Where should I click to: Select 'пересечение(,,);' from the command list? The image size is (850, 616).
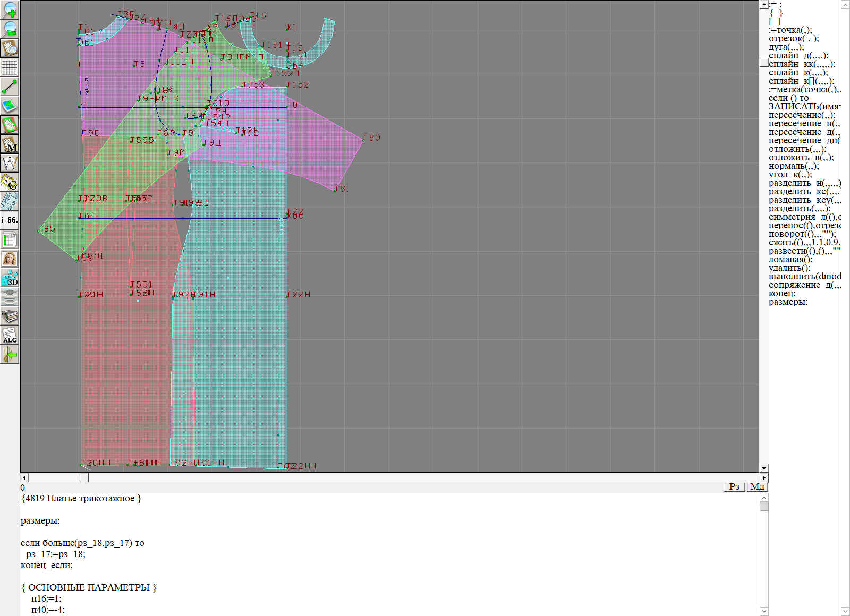(x=801, y=115)
